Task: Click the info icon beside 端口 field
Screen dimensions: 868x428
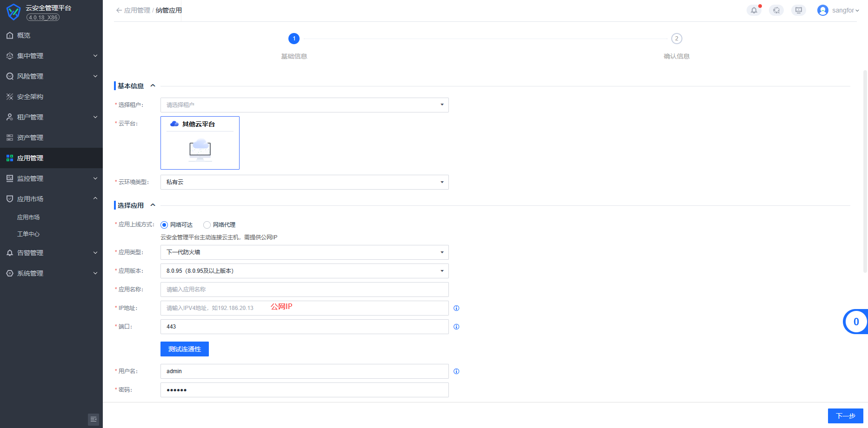Action: point(456,327)
